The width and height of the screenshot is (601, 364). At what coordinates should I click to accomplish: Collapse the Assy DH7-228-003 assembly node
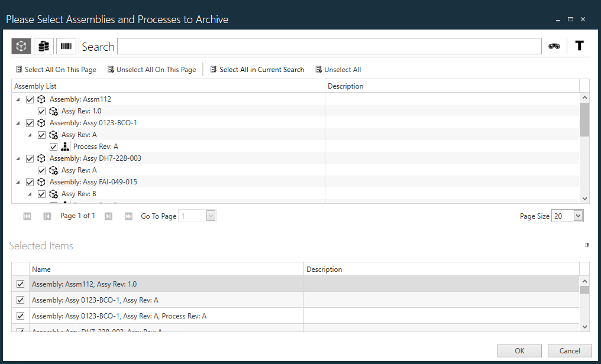click(x=18, y=158)
